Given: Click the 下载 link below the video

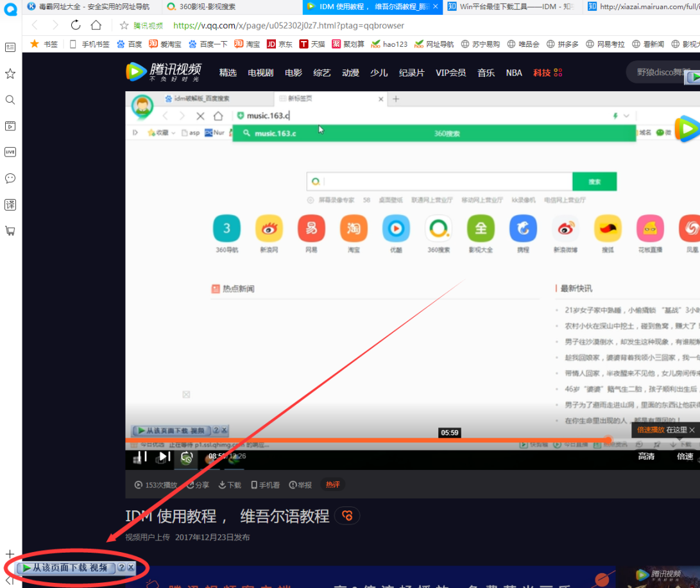Looking at the screenshot, I should tap(230, 485).
